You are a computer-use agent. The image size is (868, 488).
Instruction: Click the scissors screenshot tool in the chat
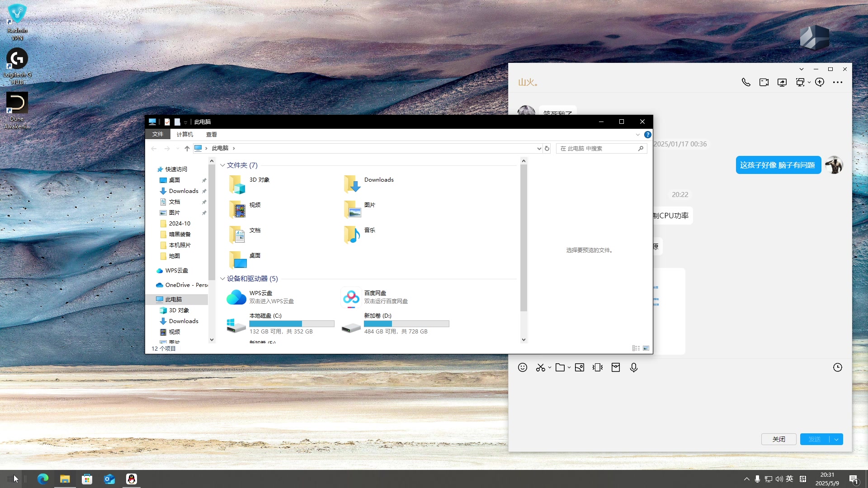[540, 367]
